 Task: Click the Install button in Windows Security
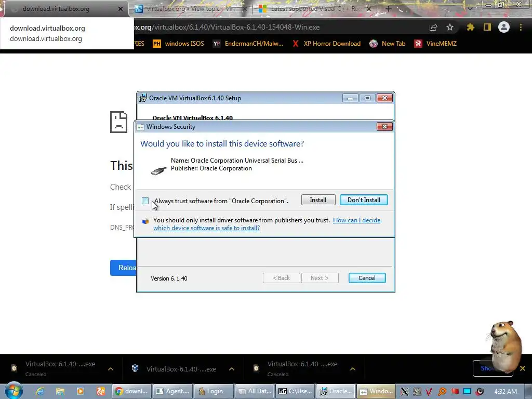pos(318,200)
